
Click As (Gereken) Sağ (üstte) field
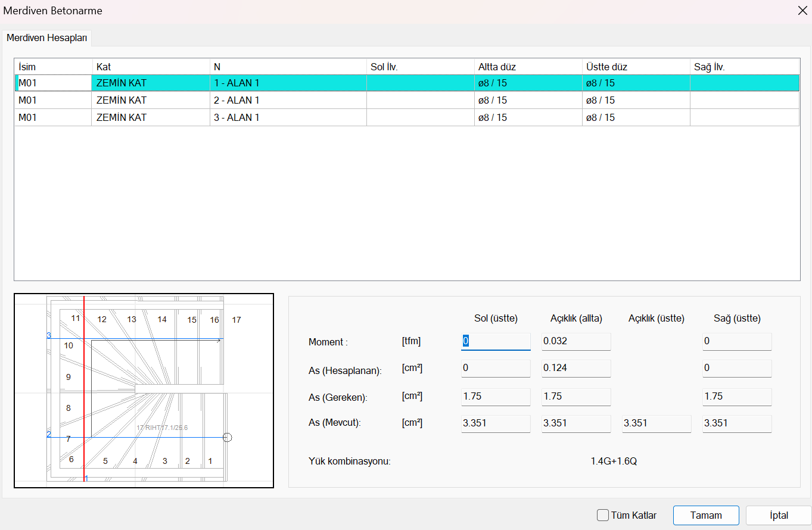pyautogui.click(x=737, y=397)
